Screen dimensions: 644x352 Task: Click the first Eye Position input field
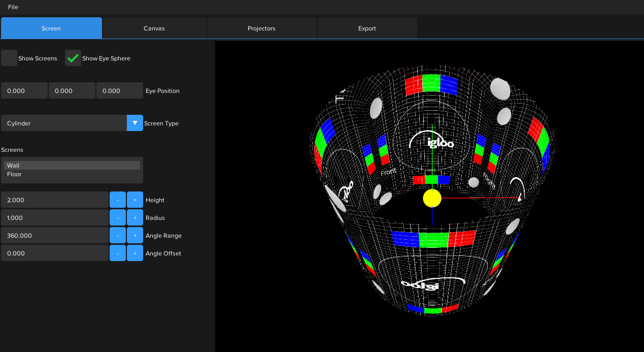pos(24,91)
